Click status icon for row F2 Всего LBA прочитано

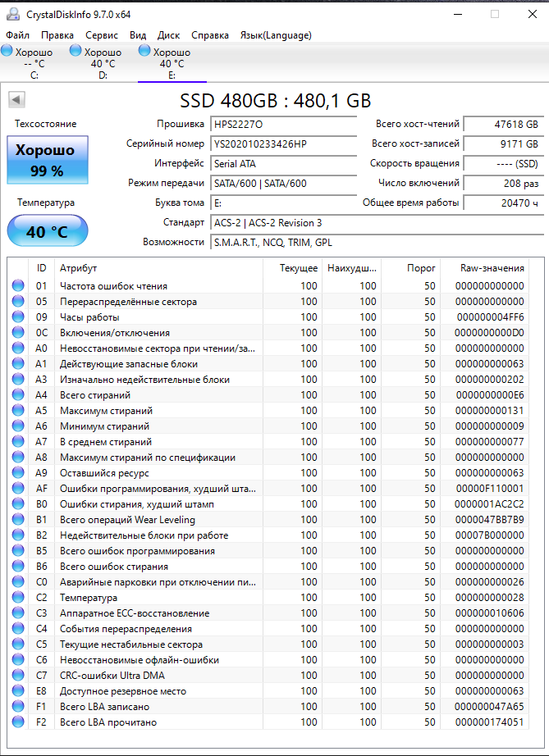click(18, 722)
